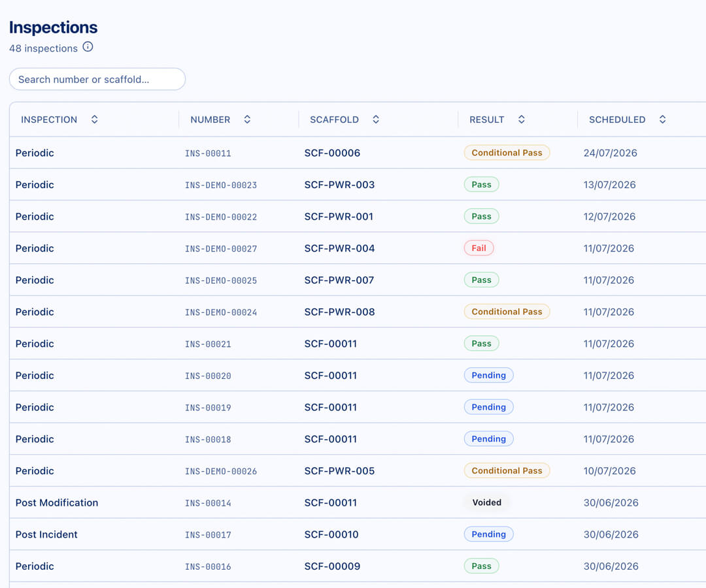Select the Post Modification inspection row

coord(358,502)
